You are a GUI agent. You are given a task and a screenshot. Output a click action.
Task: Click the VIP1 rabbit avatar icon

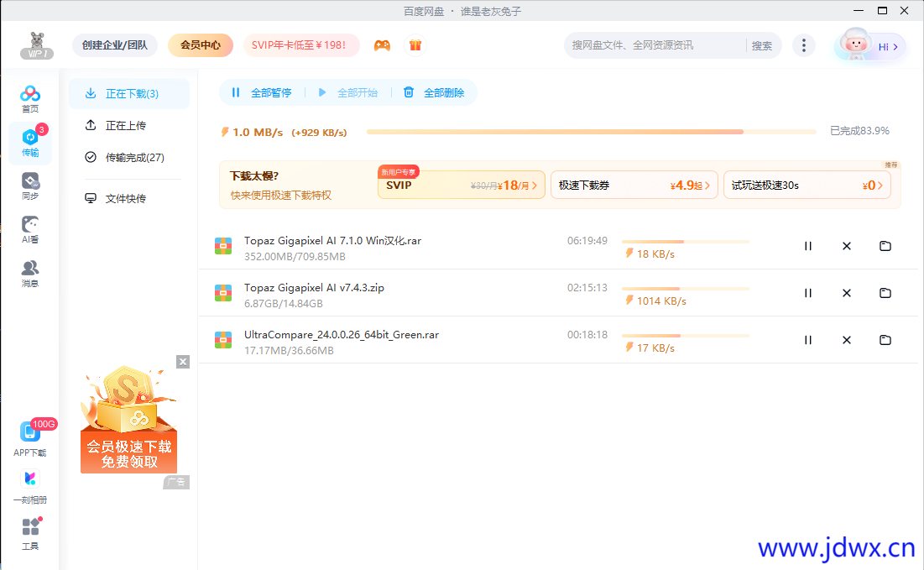tap(37, 45)
